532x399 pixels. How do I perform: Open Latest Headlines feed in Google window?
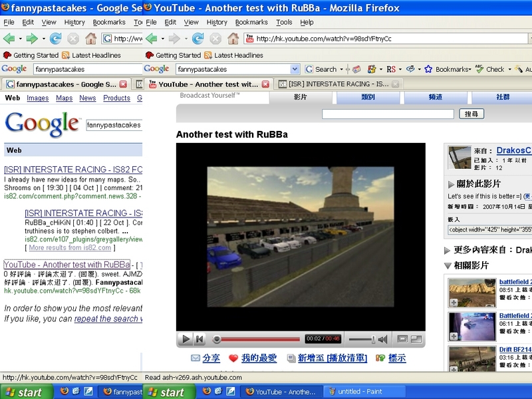tap(92, 55)
